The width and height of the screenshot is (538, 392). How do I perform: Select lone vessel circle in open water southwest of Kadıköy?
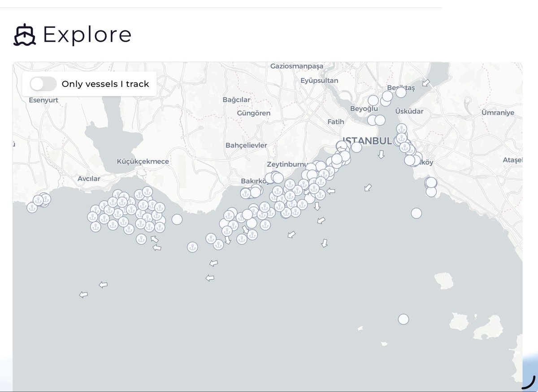click(417, 213)
